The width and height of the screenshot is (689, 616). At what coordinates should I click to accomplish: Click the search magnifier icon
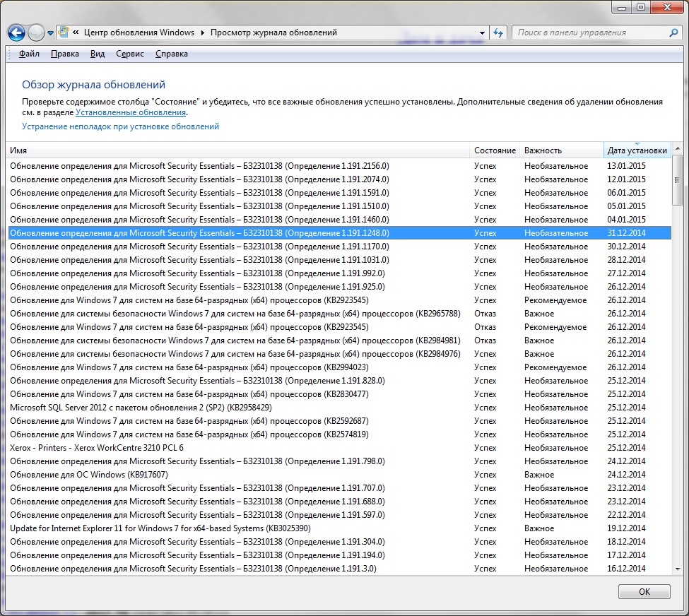(673, 32)
